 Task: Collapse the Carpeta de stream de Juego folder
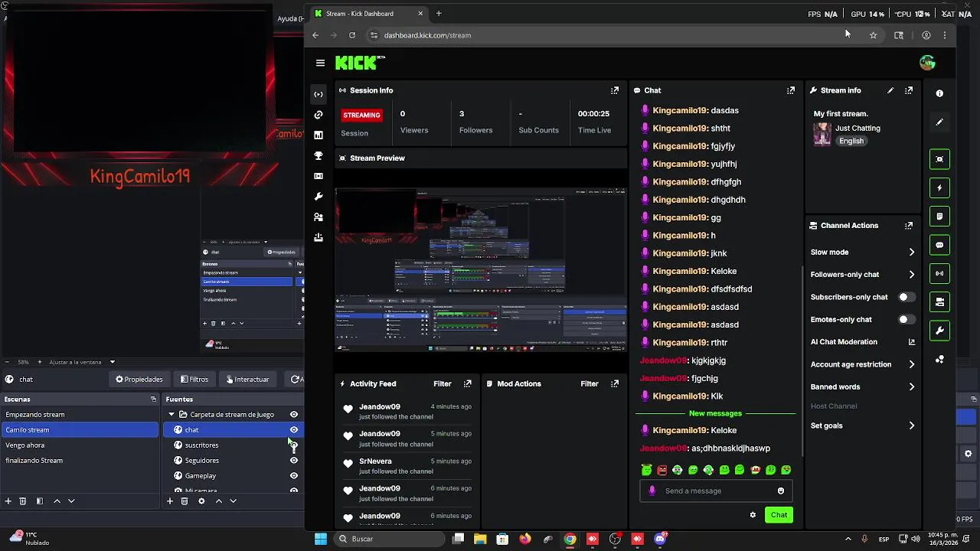pyautogui.click(x=171, y=415)
